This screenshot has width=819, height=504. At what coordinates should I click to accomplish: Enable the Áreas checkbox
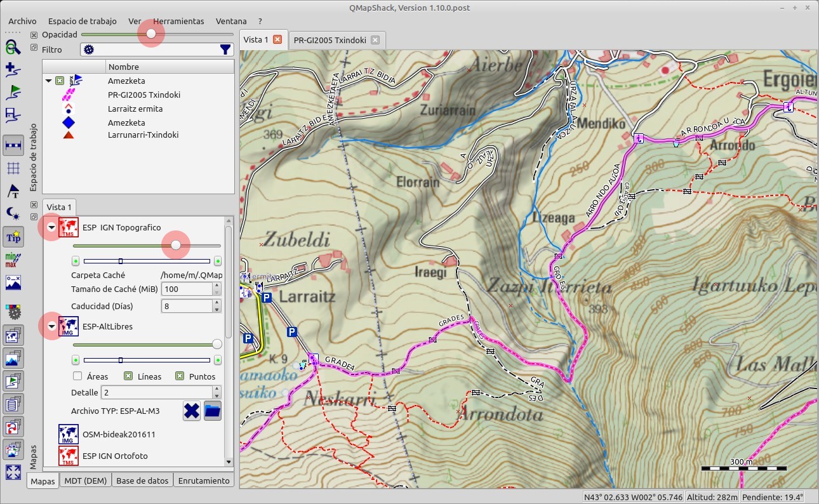click(x=77, y=376)
